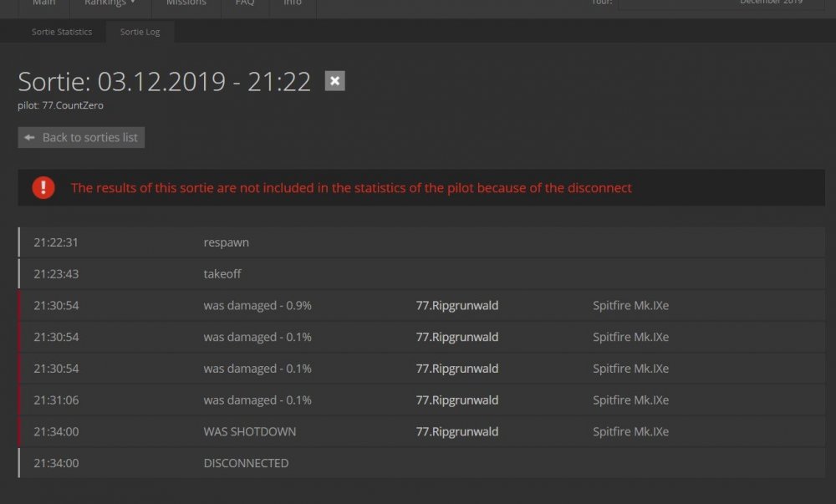The image size is (836, 504).
Task: Click 77.Ripgrunwald in the 21:31:06 row
Action: (x=456, y=400)
